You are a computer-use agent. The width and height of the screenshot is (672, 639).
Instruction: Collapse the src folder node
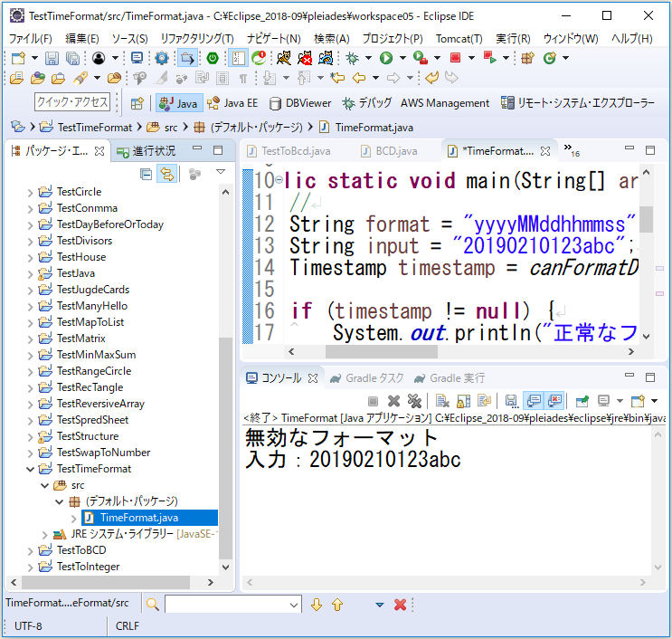[x=44, y=485]
